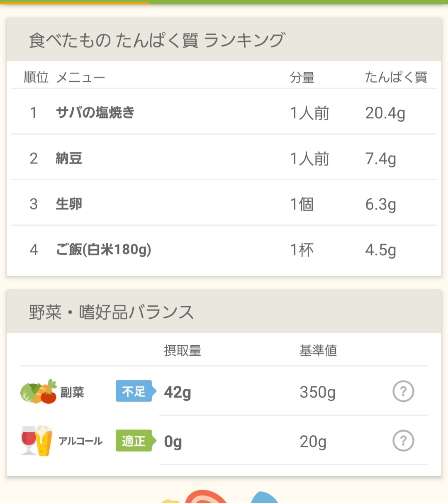The image size is (448, 503).
Task: Tap the help icon for アルコール row
Action: click(403, 441)
